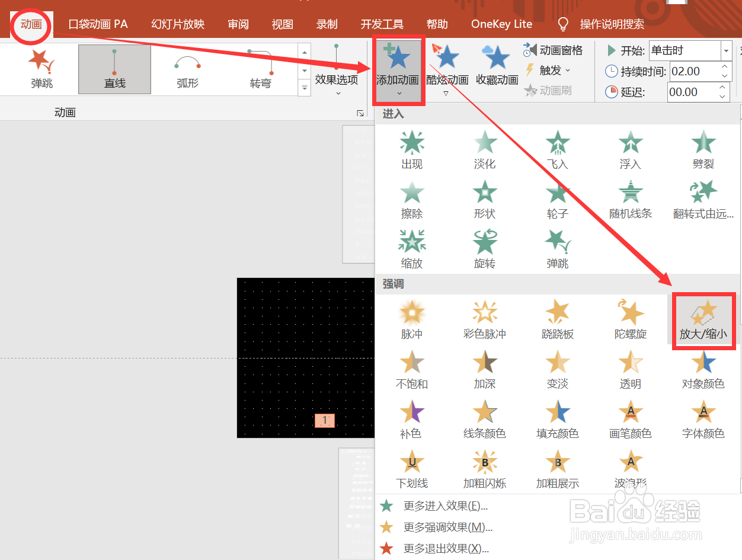Show the 动画窗格 pane
This screenshot has width=742, height=560.
[x=554, y=50]
